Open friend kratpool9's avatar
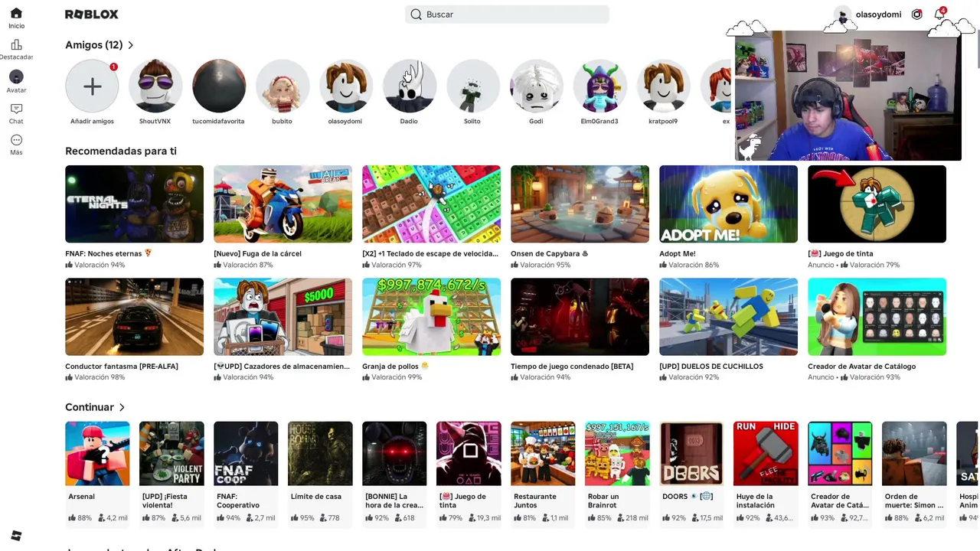This screenshot has height=551, width=980. (664, 86)
